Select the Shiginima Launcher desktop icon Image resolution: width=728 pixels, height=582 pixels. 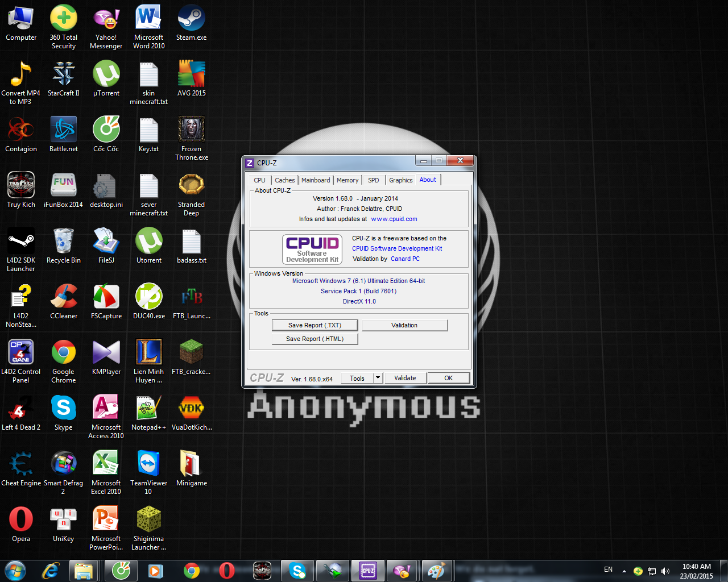click(149, 528)
